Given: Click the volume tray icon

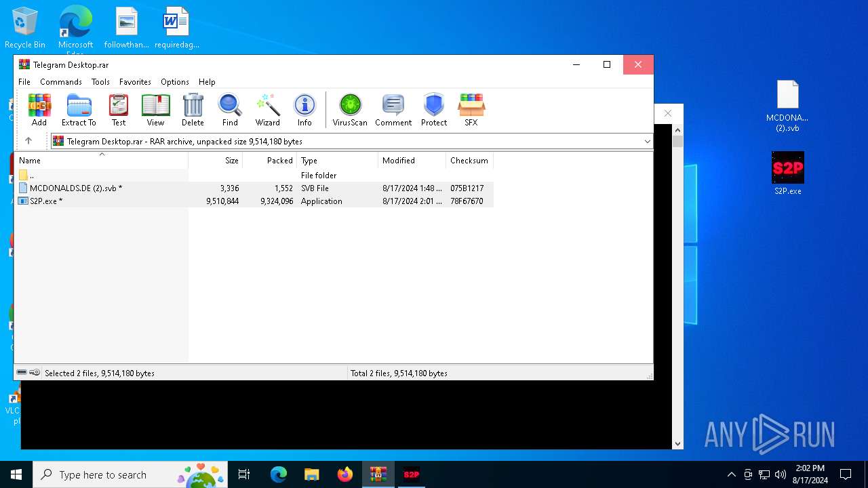Looking at the screenshot, I should (x=781, y=474).
